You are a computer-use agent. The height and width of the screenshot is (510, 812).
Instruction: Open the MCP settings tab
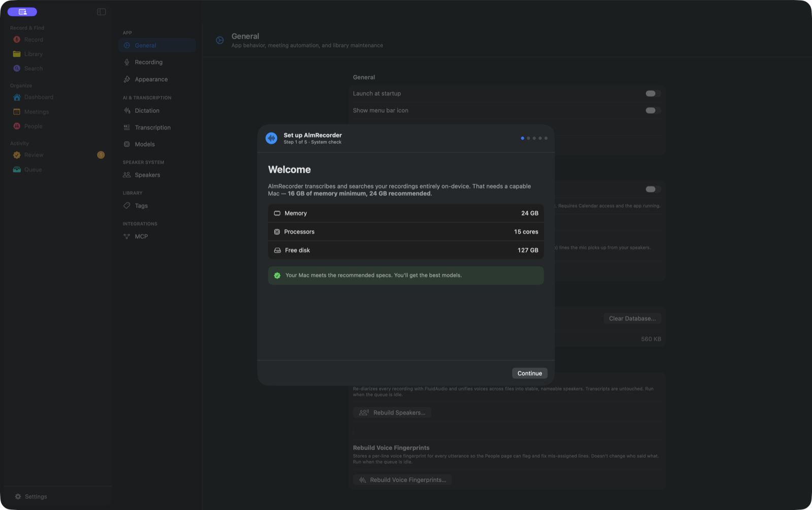coord(157,236)
